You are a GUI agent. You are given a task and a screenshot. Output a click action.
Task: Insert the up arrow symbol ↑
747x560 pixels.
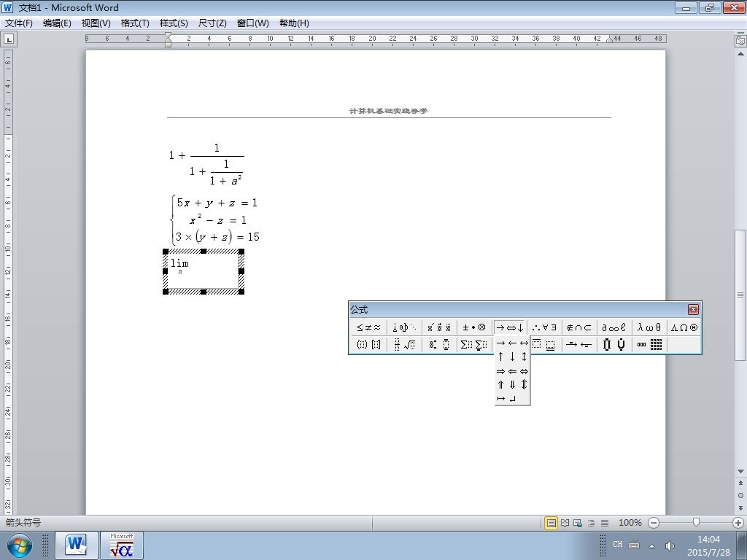coord(500,357)
